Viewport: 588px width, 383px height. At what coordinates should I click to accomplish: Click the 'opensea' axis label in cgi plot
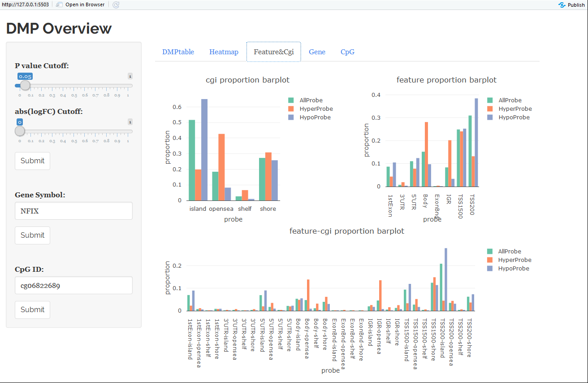coord(221,209)
